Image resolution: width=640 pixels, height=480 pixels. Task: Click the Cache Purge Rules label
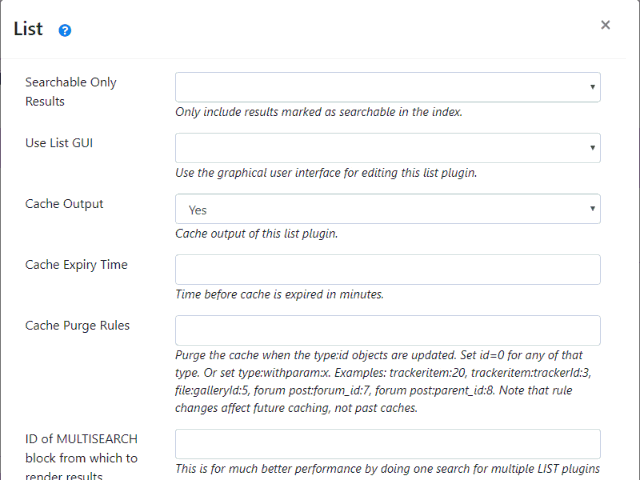point(77,326)
